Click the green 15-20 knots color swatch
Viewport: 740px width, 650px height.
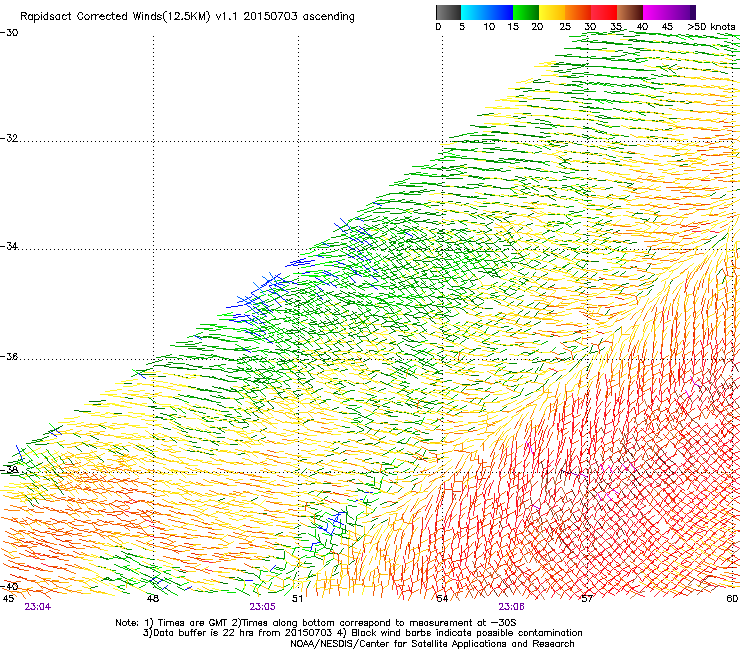(x=526, y=12)
